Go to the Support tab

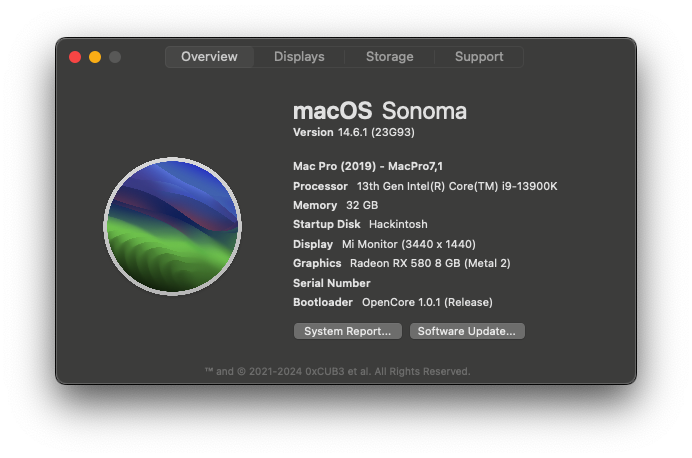[x=479, y=57]
